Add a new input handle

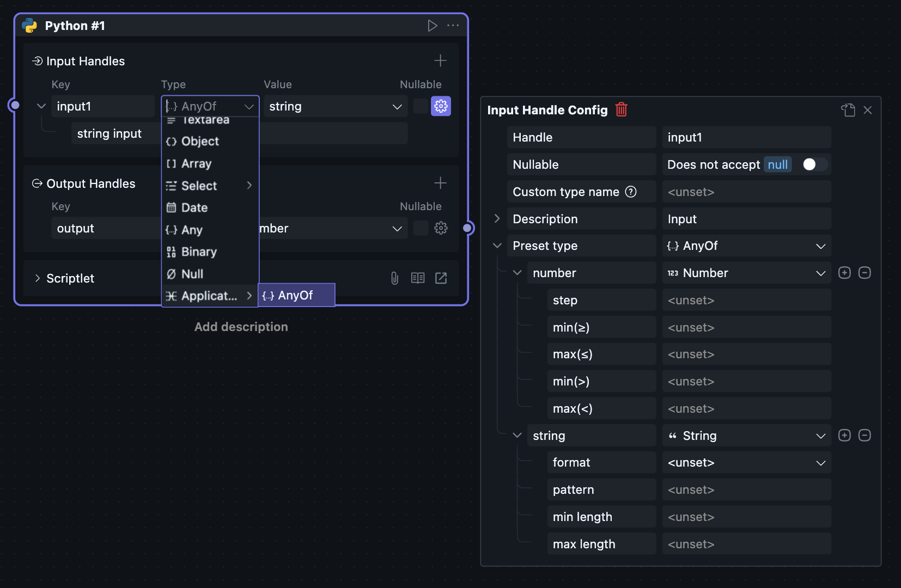click(x=440, y=60)
